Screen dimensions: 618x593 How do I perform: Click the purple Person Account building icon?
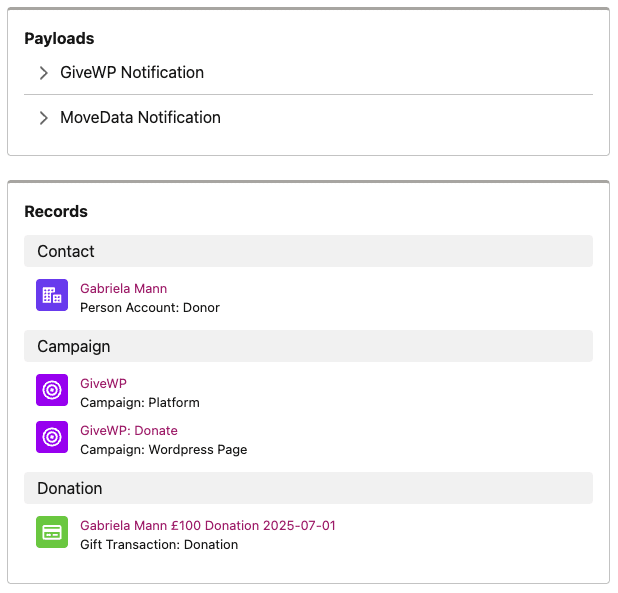click(52, 295)
